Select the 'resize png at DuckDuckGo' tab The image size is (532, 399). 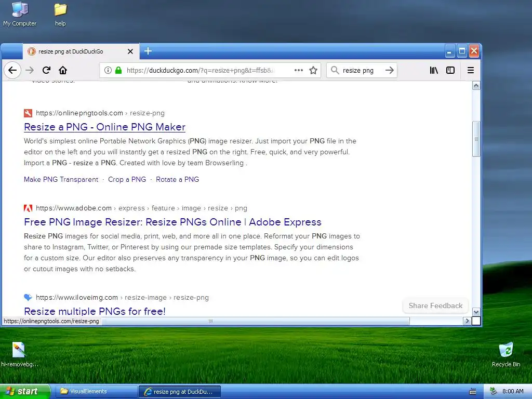pos(81,51)
